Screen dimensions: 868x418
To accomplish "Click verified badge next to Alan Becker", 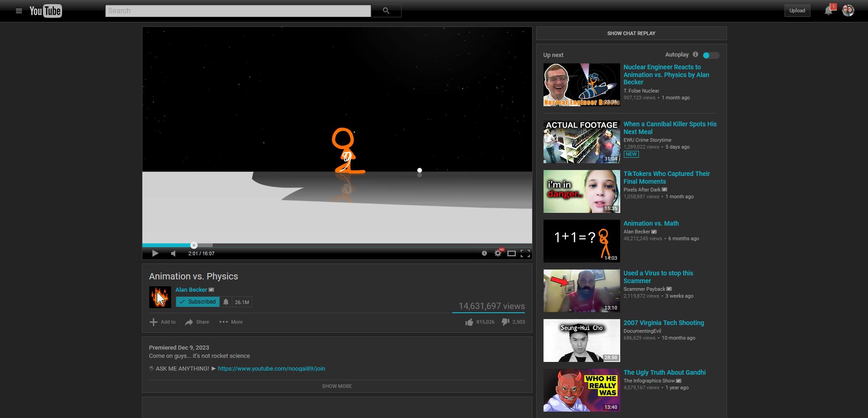I will pyautogui.click(x=211, y=290).
